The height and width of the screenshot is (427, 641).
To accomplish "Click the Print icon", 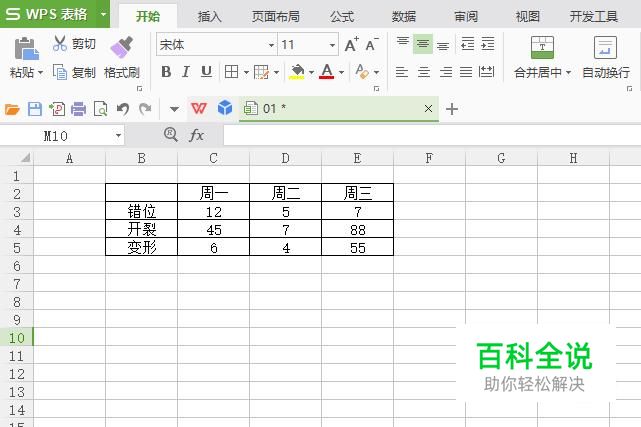I will (x=78, y=109).
